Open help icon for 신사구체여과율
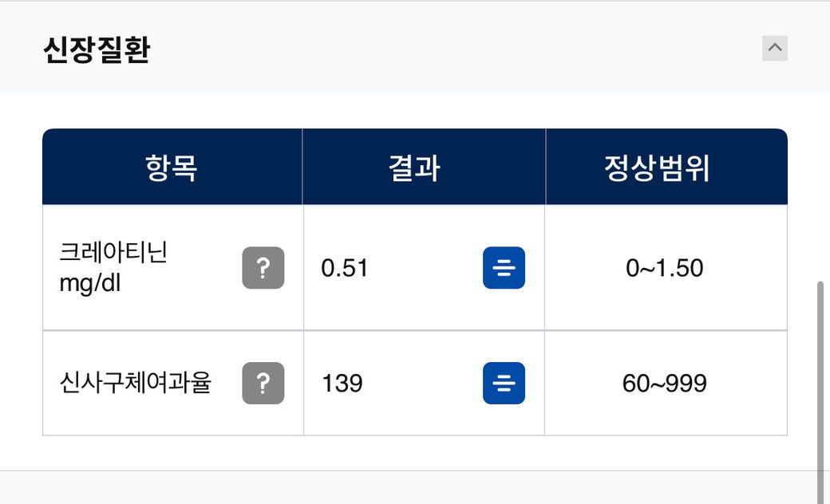The height and width of the screenshot is (504, 830). (x=263, y=384)
